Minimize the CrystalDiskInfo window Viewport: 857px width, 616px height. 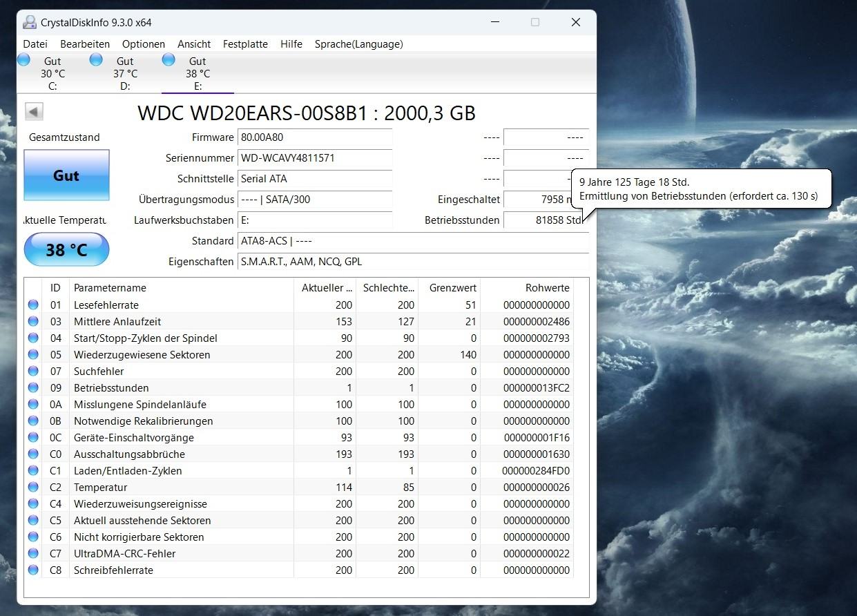pyautogui.click(x=494, y=22)
